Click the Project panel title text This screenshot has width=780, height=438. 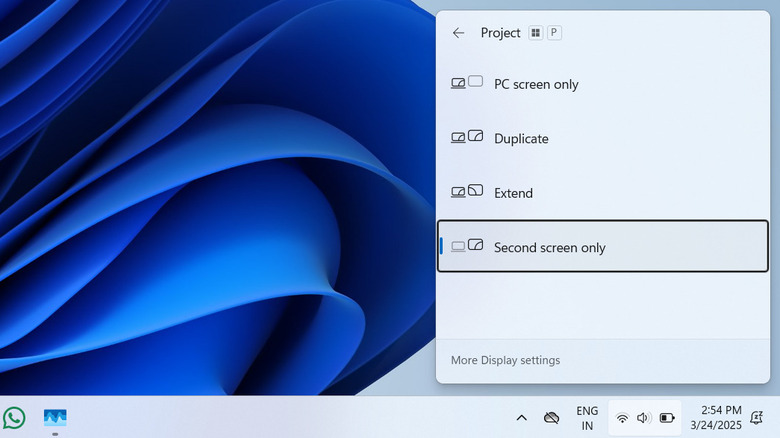coord(500,33)
